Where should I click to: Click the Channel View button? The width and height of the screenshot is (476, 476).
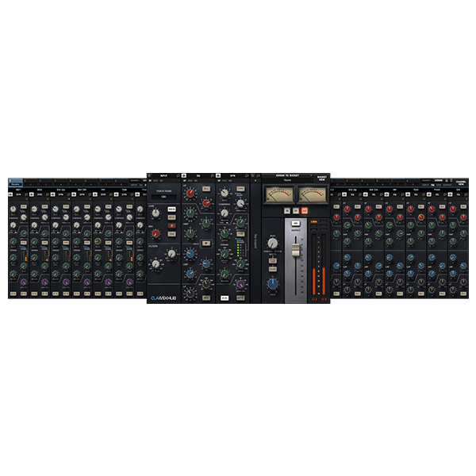460,181
